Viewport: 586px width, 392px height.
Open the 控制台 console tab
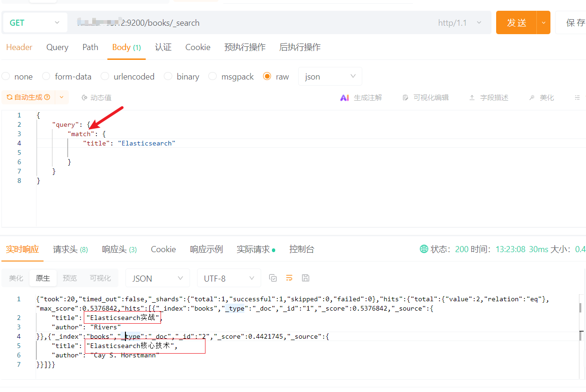coord(301,249)
